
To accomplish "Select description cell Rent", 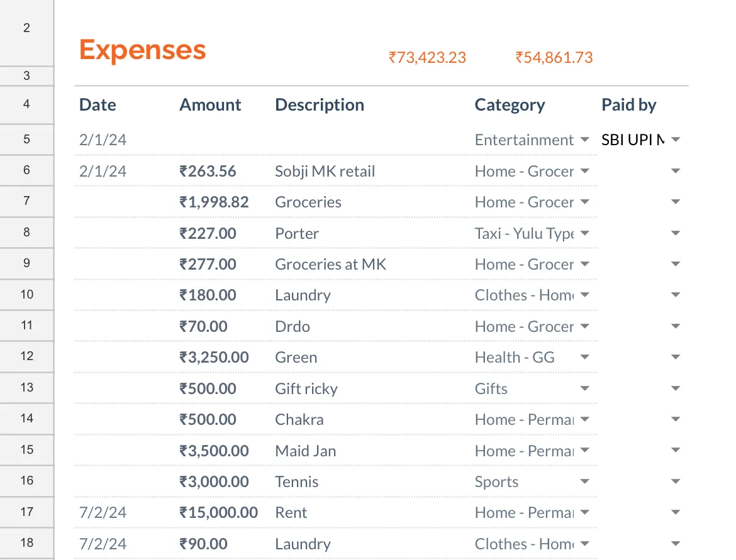I will pyautogui.click(x=291, y=513).
